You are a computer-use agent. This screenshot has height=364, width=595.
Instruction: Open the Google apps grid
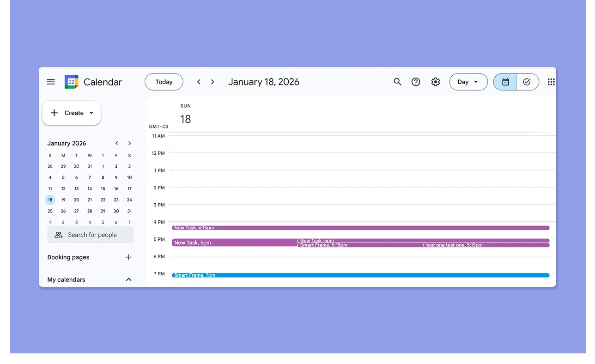pos(551,82)
